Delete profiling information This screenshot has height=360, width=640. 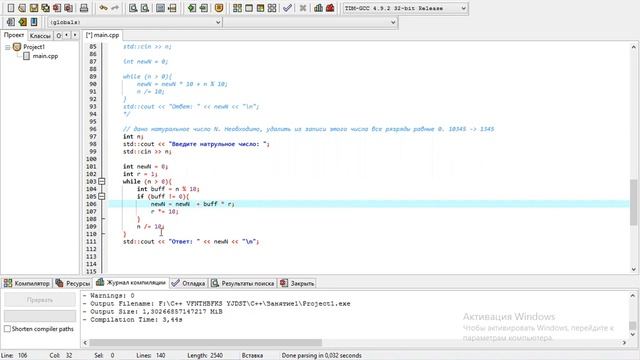click(x=330, y=8)
